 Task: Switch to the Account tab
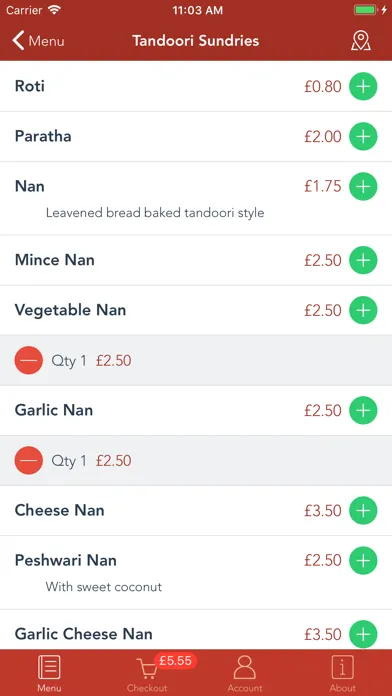click(245, 672)
